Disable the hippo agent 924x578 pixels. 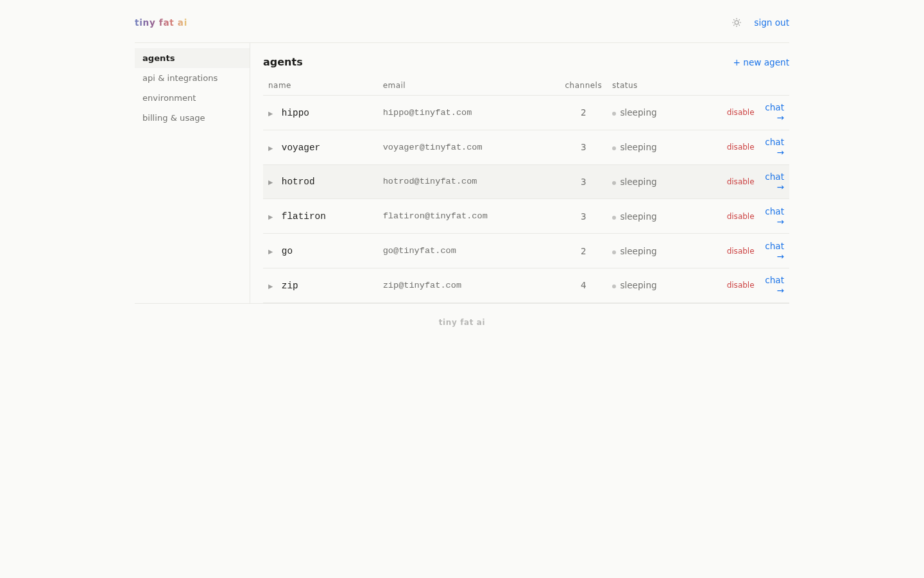(740, 112)
